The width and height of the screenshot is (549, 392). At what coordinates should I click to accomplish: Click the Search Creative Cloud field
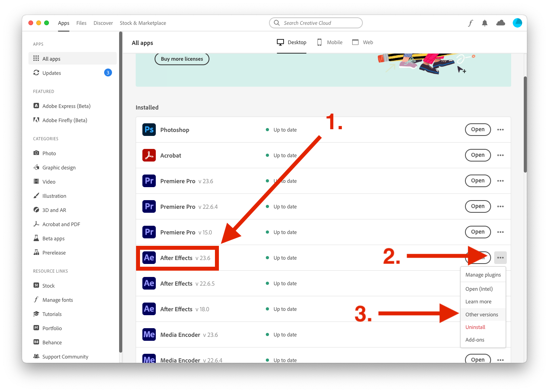tap(316, 23)
